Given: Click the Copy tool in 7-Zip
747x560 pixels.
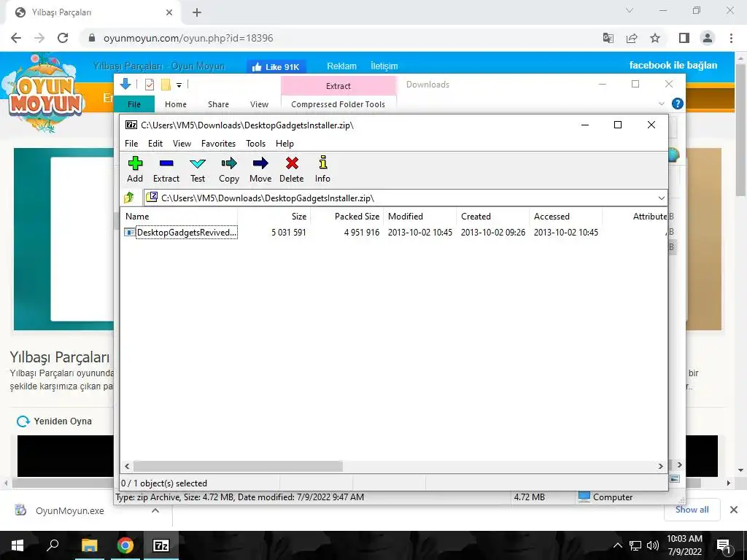Looking at the screenshot, I should coord(228,169).
